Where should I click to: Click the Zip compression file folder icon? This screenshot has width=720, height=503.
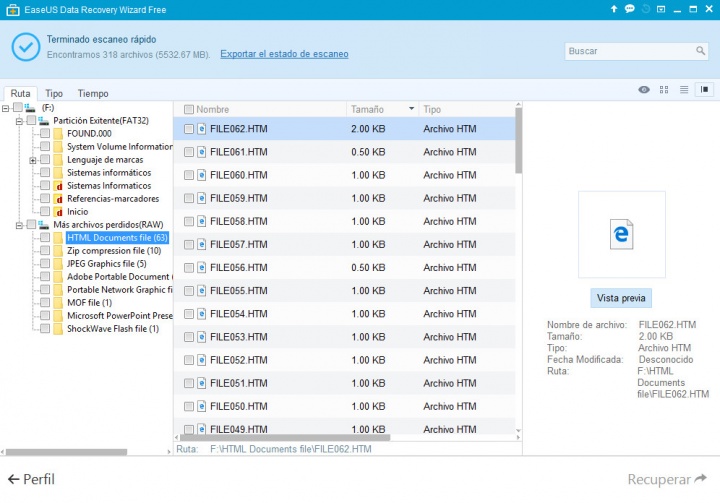pos(58,251)
